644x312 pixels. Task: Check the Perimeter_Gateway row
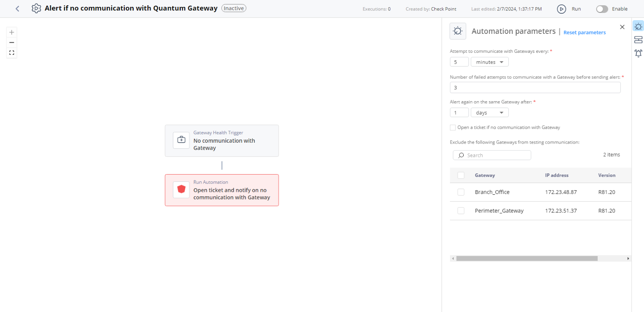pyautogui.click(x=461, y=211)
